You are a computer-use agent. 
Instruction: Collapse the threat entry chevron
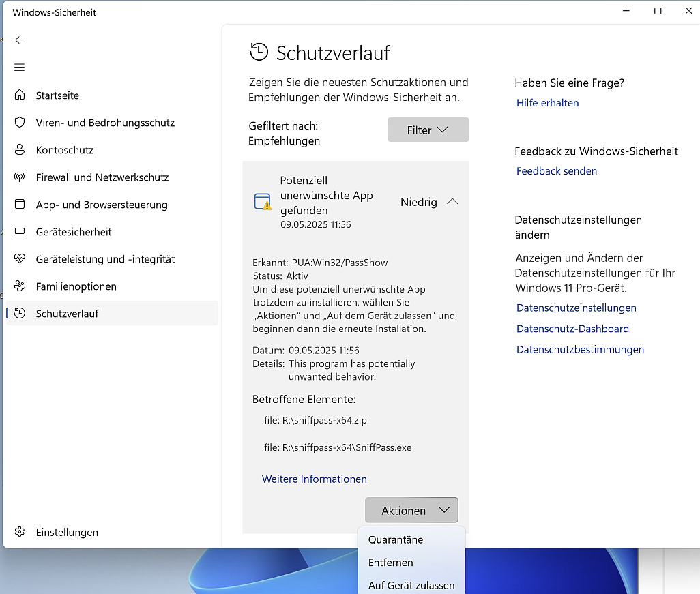pos(452,202)
